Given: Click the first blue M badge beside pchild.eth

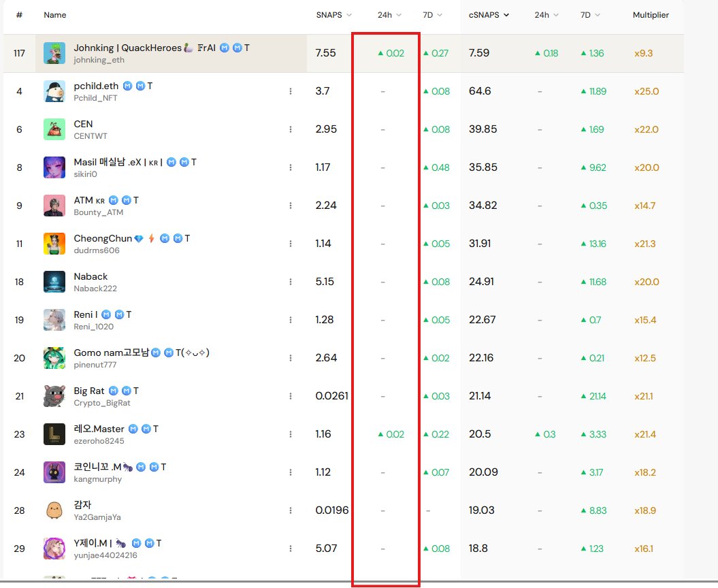Looking at the screenshot, I should point(127,86).
